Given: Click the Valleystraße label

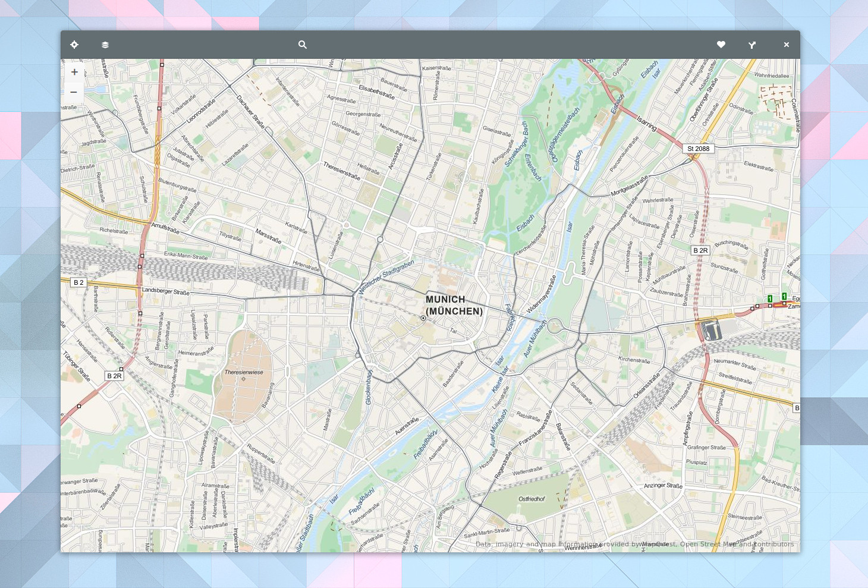Looking at the screenshot, I should (213, 526).
